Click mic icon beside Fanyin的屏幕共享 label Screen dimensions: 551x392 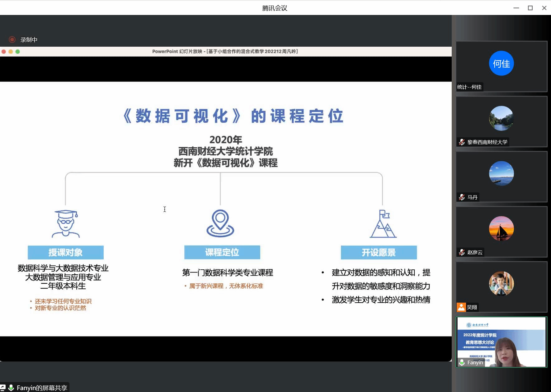click(11, 388)
